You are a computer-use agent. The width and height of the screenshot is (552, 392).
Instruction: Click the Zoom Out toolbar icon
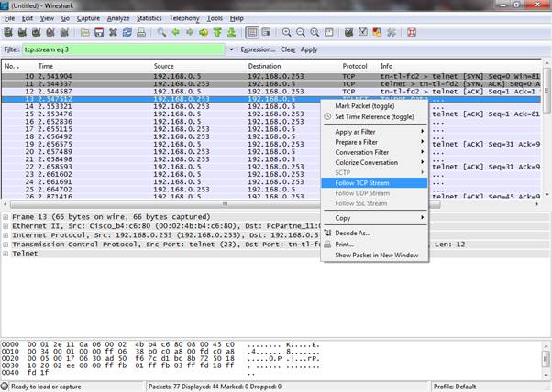[301, 33]
